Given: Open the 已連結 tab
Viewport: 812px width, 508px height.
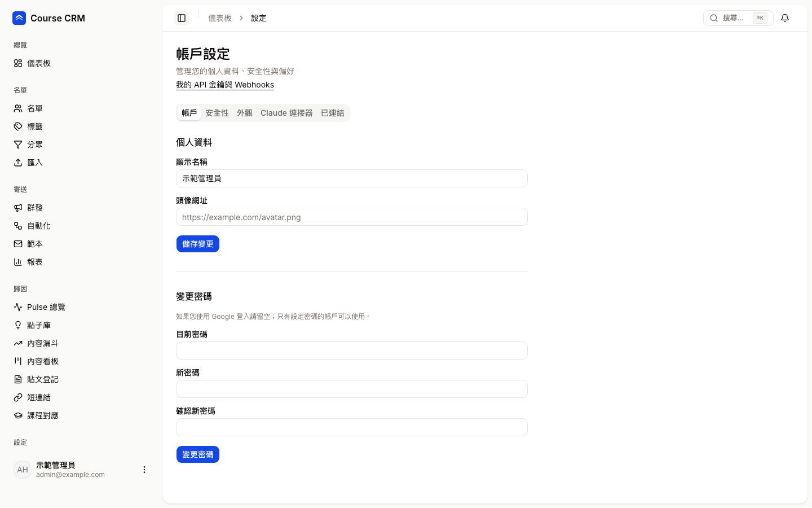Looking at the screenshot, I should click(x=333, y=113).
